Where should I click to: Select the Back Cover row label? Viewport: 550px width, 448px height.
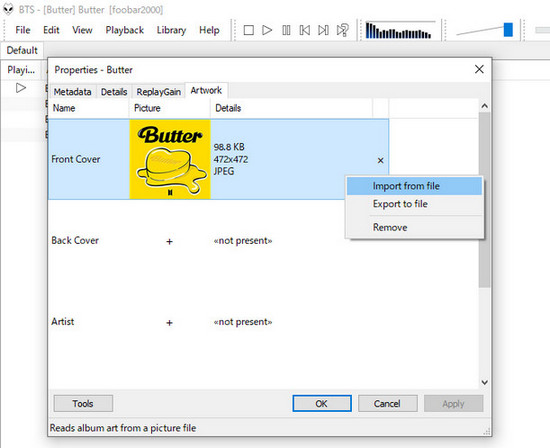pos(75,240)
